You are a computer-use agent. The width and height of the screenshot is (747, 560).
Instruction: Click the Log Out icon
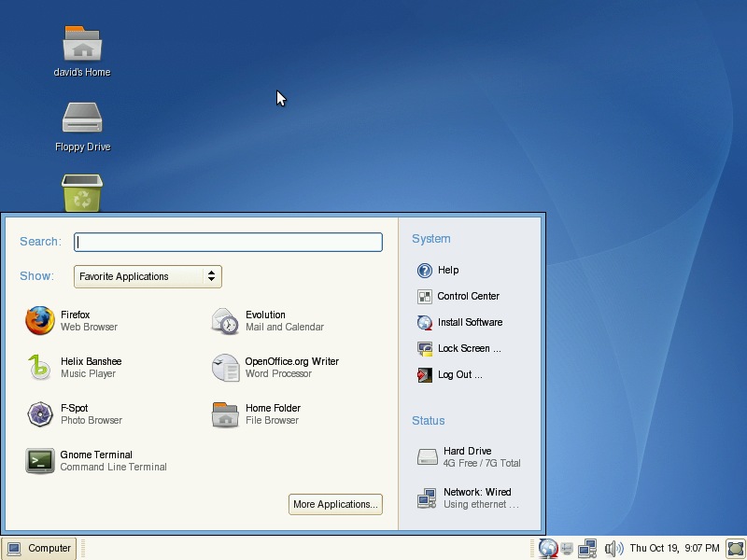point(424,375)
